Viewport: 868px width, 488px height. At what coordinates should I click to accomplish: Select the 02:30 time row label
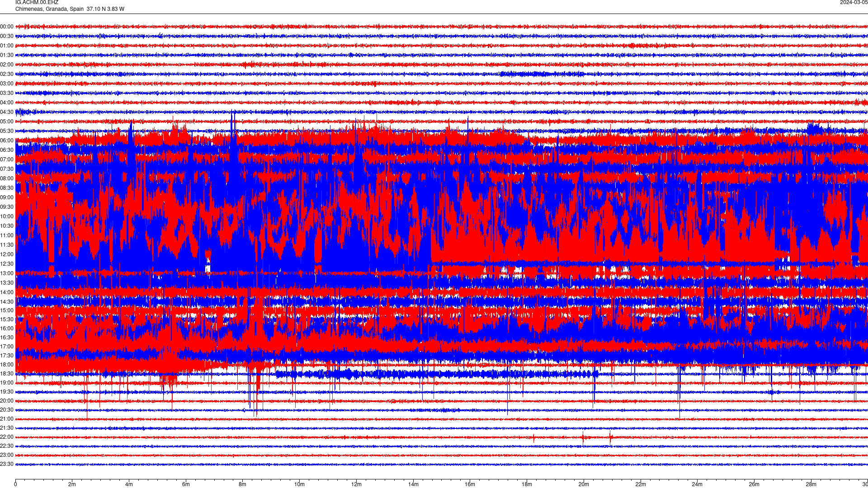point(7,74)
